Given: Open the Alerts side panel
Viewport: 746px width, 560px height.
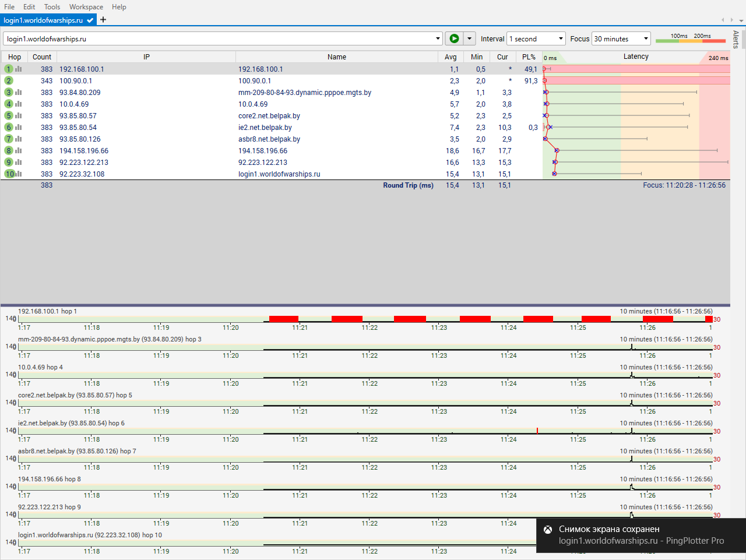Looking at the screenshot, I should click(x=736, y=39).
